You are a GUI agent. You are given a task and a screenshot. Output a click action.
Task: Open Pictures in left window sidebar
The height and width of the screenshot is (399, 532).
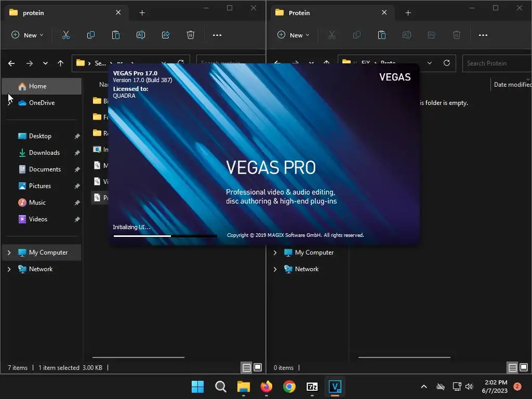[x=42, y=186]
